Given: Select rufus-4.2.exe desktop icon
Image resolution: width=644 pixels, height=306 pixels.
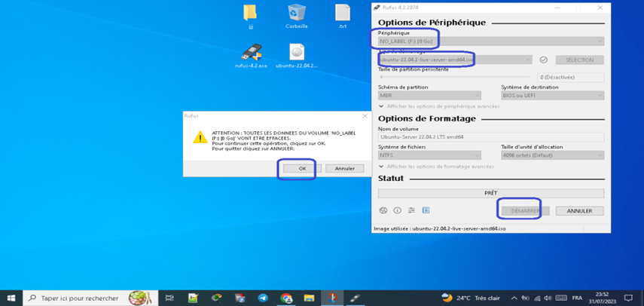Looking at the screenshot, I should (x=251, y=57).
